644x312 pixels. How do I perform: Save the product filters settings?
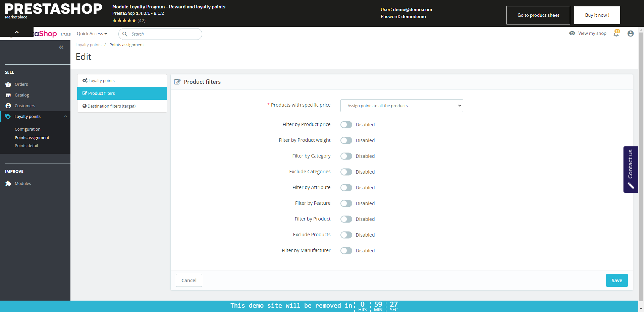[617, 280]
